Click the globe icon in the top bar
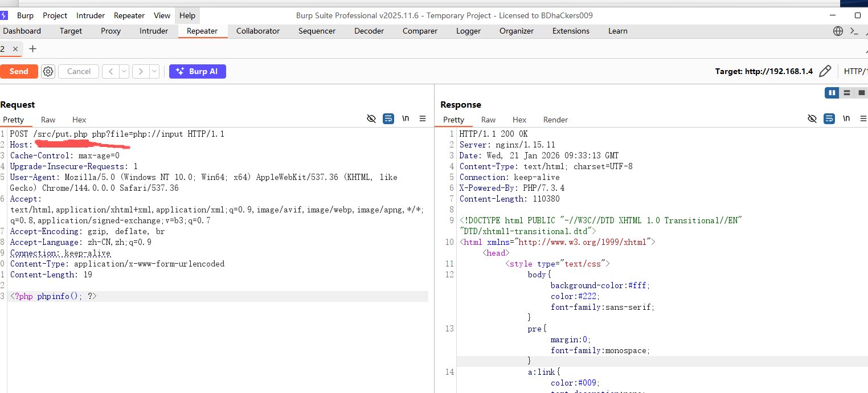The image size is (868, 393). click(x=838, y=31)
